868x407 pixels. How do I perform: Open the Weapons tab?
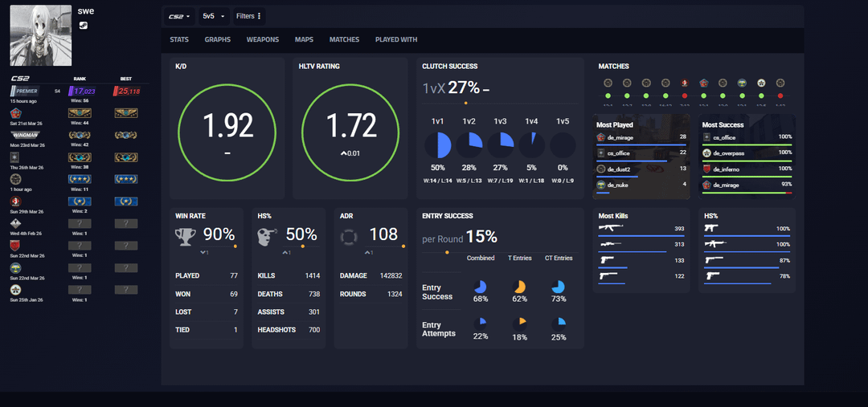point(263,39)
